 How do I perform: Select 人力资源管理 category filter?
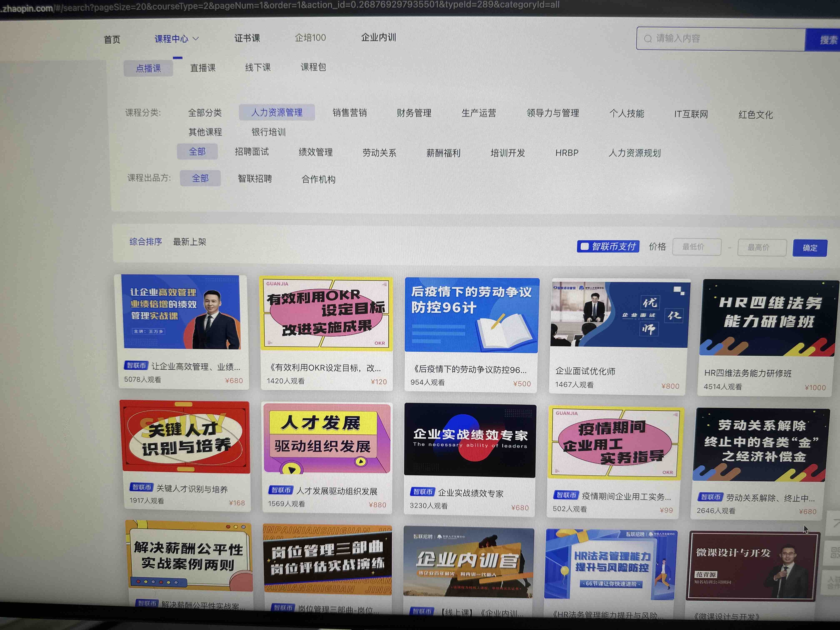click(x=277, y=112)
